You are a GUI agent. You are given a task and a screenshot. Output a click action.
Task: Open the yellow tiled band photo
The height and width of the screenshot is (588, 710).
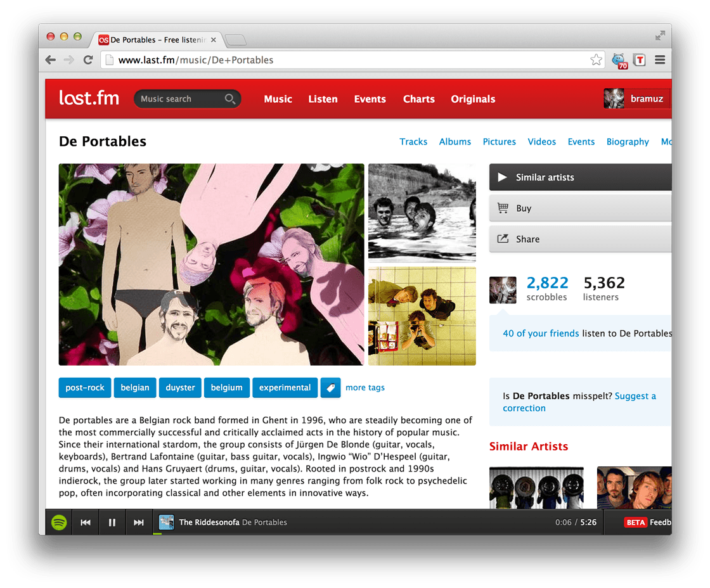point(422,316)
